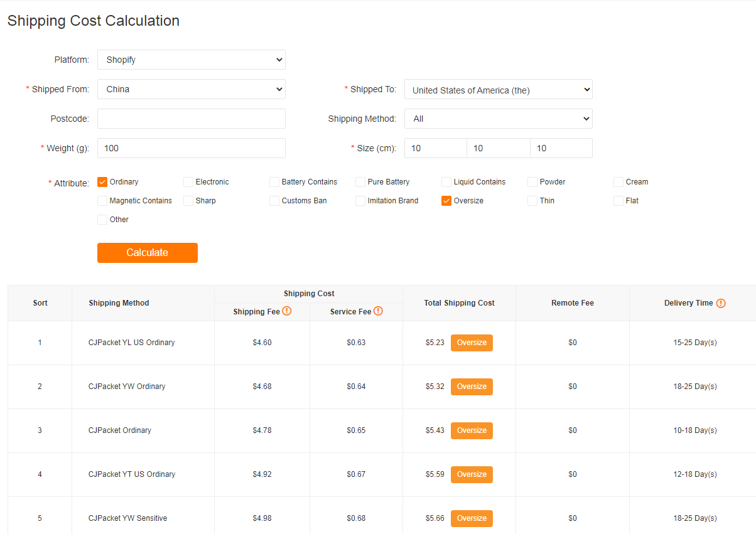Click the Weight (g) input field
756x534 pixels.
pos(191,148)
